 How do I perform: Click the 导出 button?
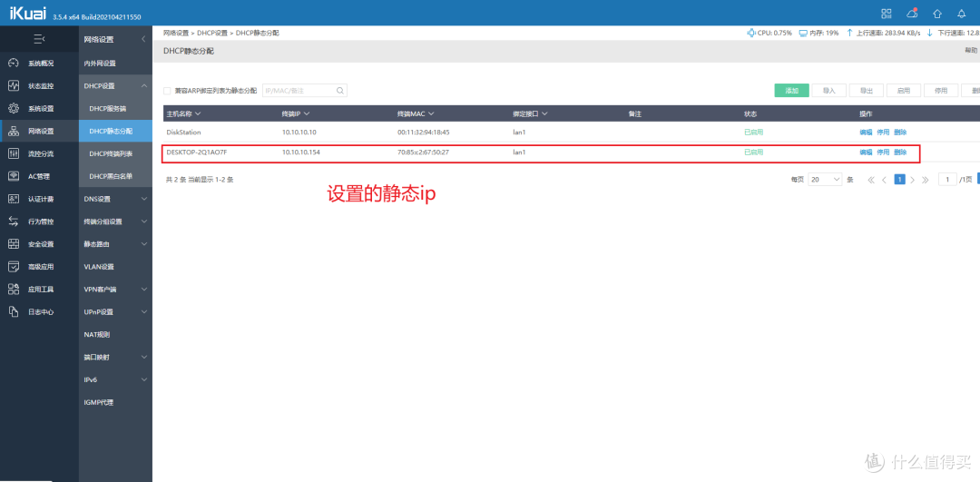click(x=867, y=91)
